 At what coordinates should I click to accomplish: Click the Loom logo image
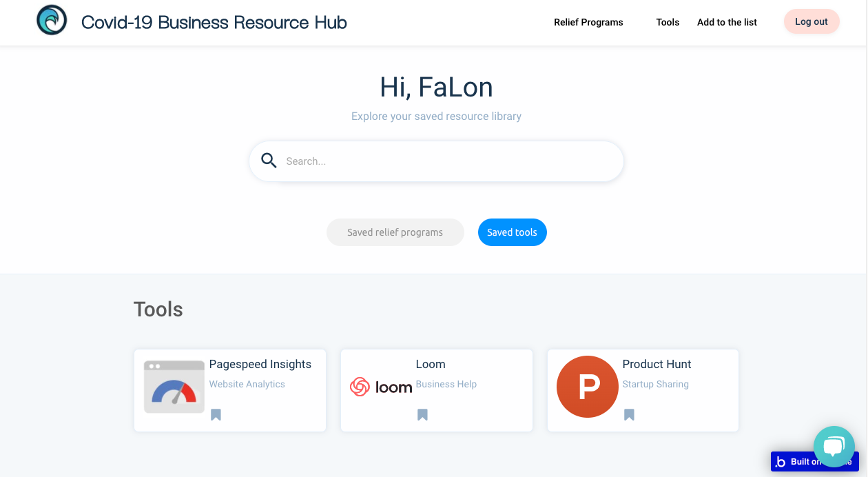[380, 387]
